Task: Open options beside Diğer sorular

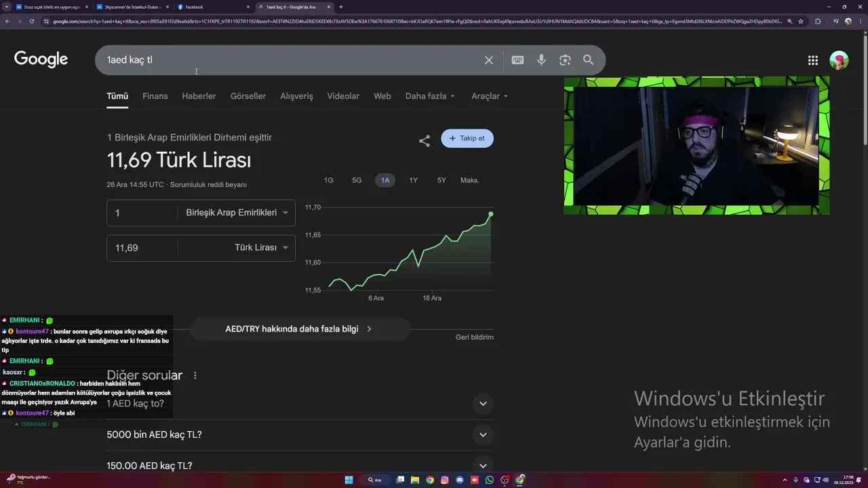Action: click(195, 375)
